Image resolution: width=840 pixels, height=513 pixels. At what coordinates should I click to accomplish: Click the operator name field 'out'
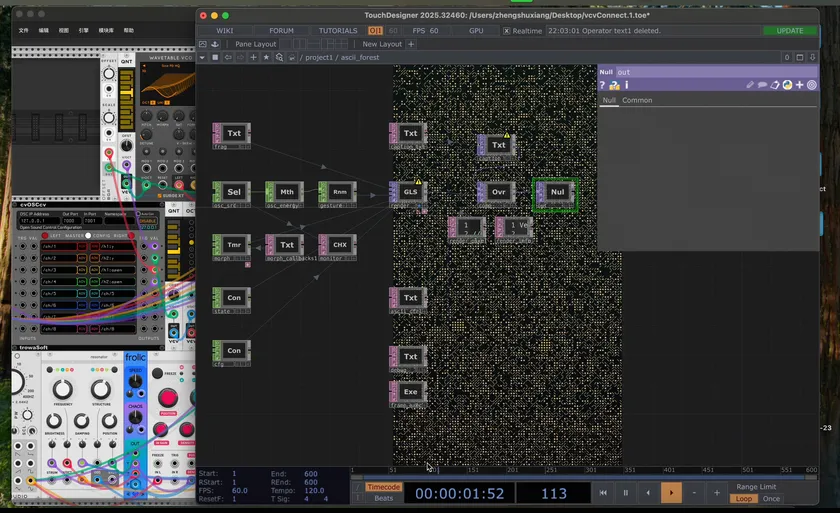[716, 72]
